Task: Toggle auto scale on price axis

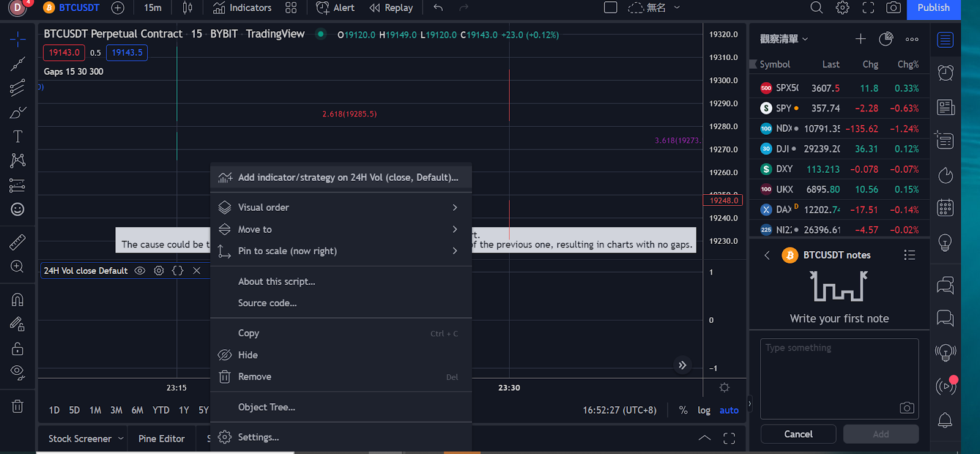Action: [729, 410]
